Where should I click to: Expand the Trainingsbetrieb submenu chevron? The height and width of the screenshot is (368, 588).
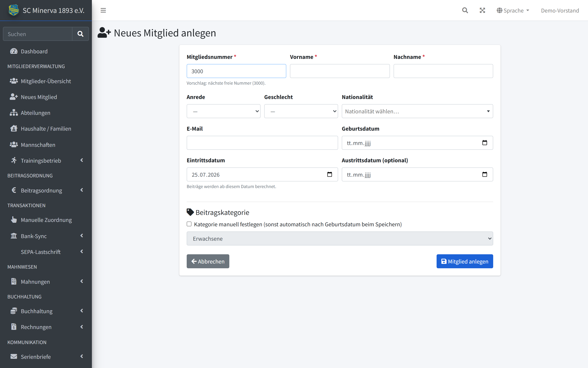82,160
